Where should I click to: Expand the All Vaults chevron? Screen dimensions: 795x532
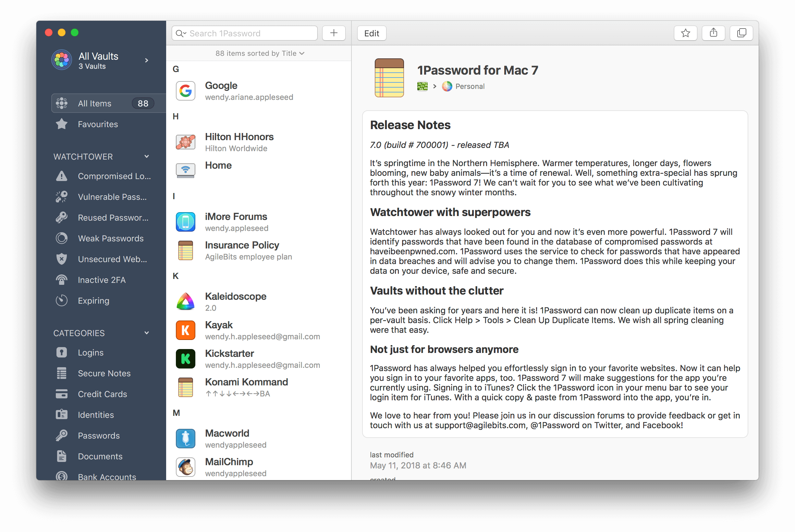[148, 60]
